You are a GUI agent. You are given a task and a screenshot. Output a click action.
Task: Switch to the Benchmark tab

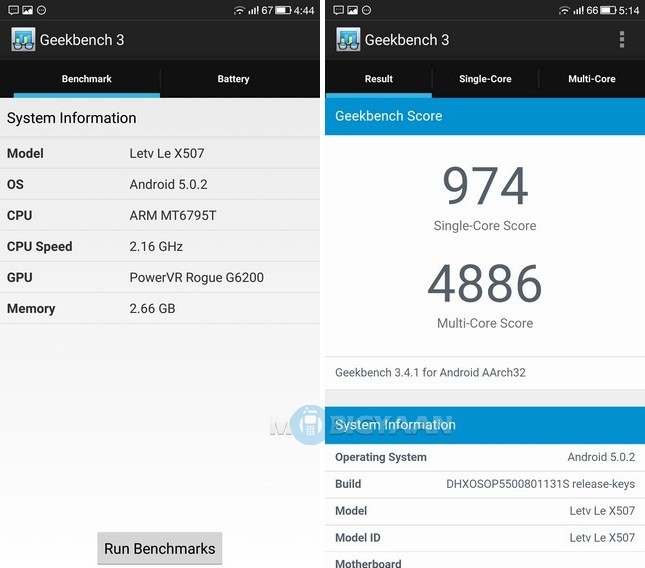click(87, 79)
